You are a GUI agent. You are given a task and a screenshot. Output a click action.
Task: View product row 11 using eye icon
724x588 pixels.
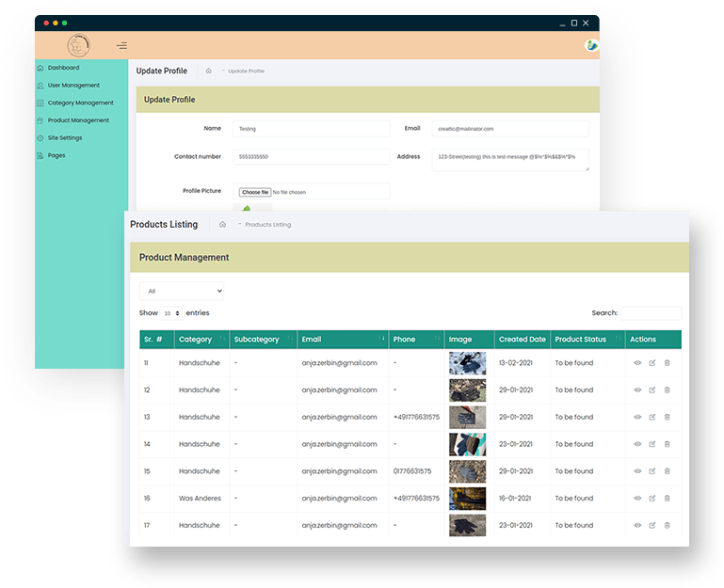(x=637, y=363)
